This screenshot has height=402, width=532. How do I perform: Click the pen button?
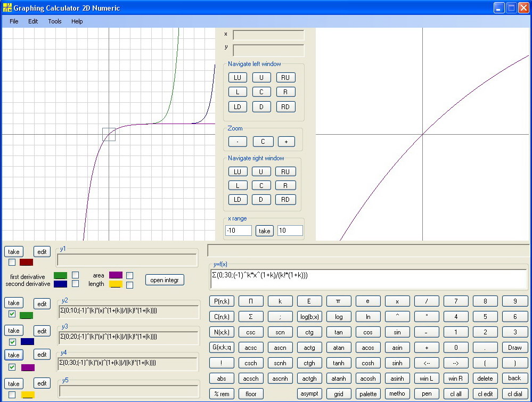click(x=427, y=393)
